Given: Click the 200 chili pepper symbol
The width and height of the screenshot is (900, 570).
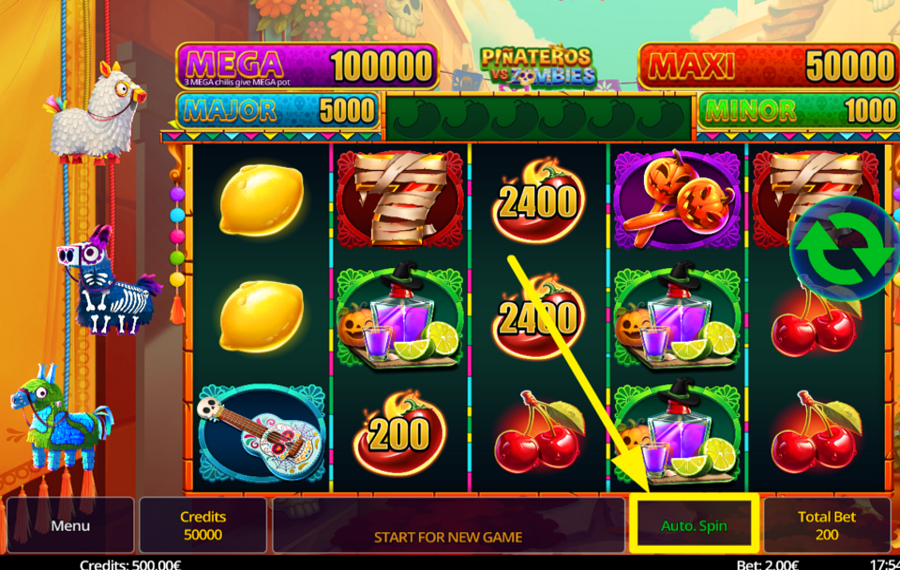Looking at the screenshot, I should pos(399,433).
